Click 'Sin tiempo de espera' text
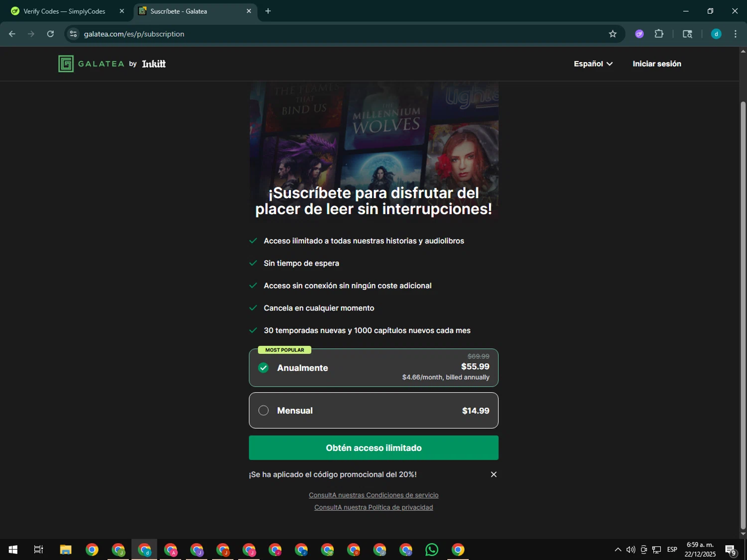Image resolution: width=747 pixels, height=560 pixels. [x=301, y=263]
